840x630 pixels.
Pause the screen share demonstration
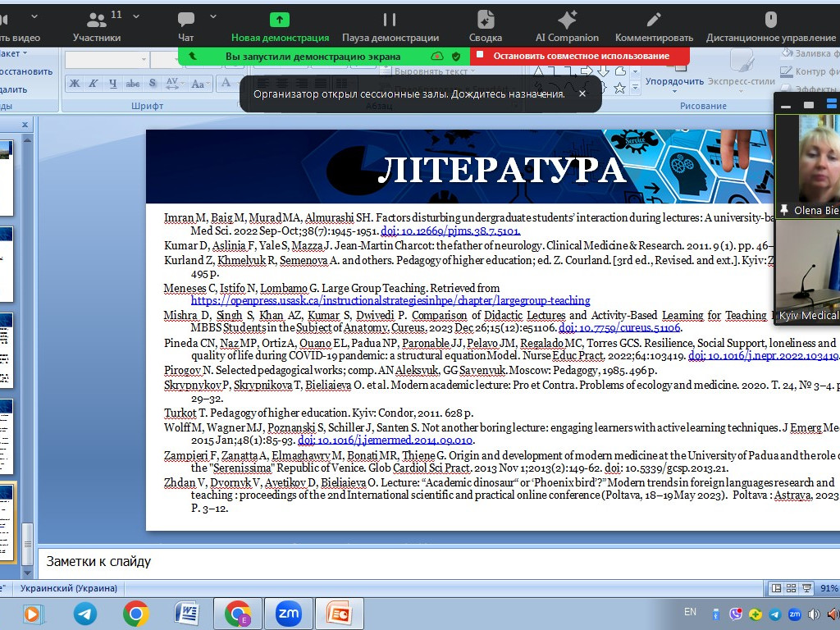click(x=390, y=26)
